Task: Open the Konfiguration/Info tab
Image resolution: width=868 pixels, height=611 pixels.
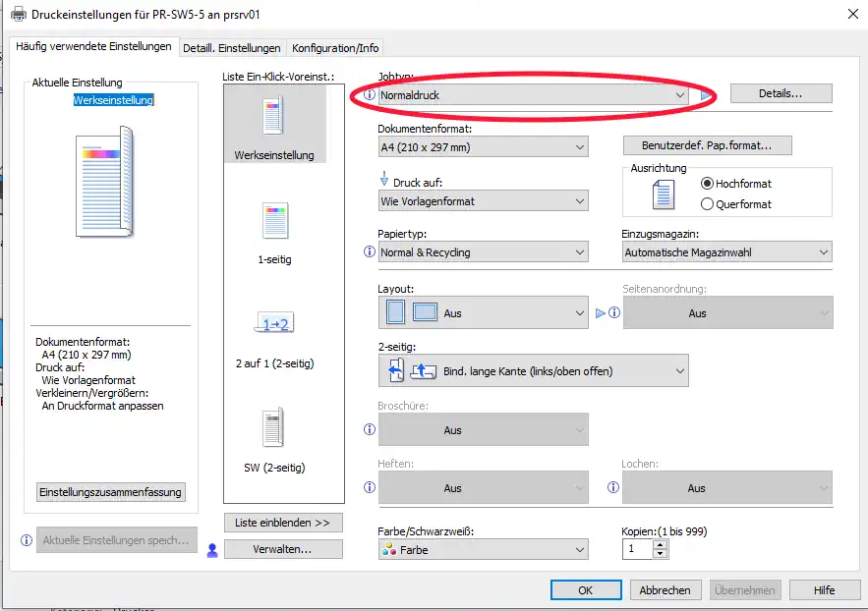Action: tap(334, 48)
